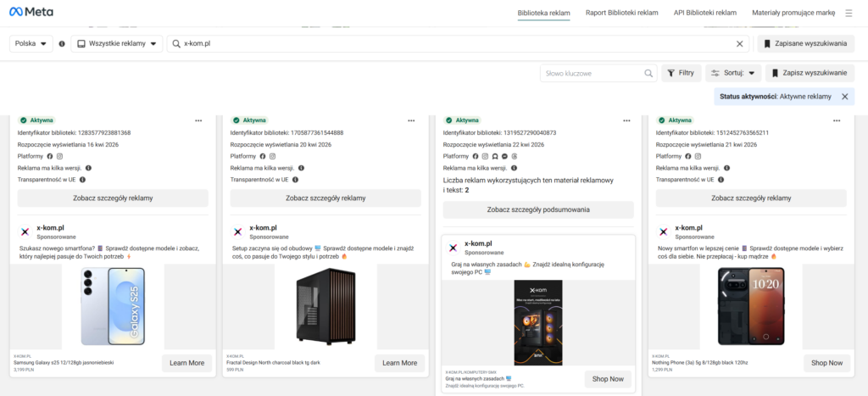Screen dimensions: 868x396
Task: Click x-kom.pl page name on Fractal Design ad
Action: (x=263, y=227)
